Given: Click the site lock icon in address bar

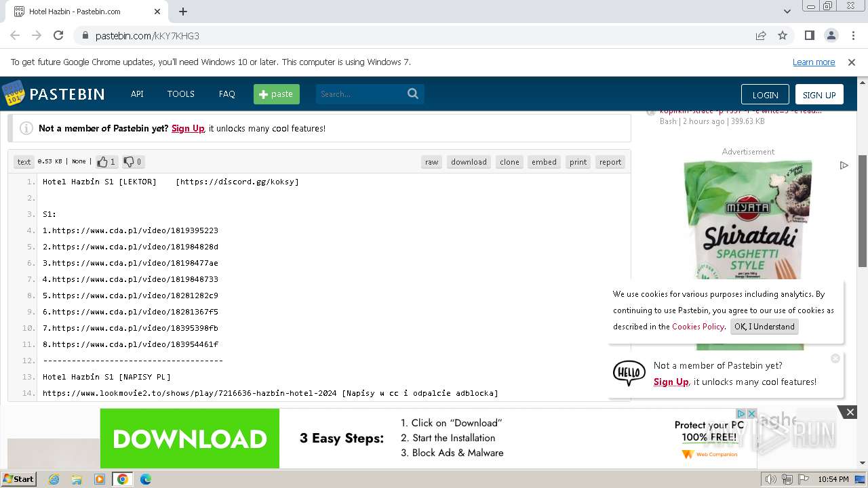Looking at the screenshot, I should pos(85,36).
